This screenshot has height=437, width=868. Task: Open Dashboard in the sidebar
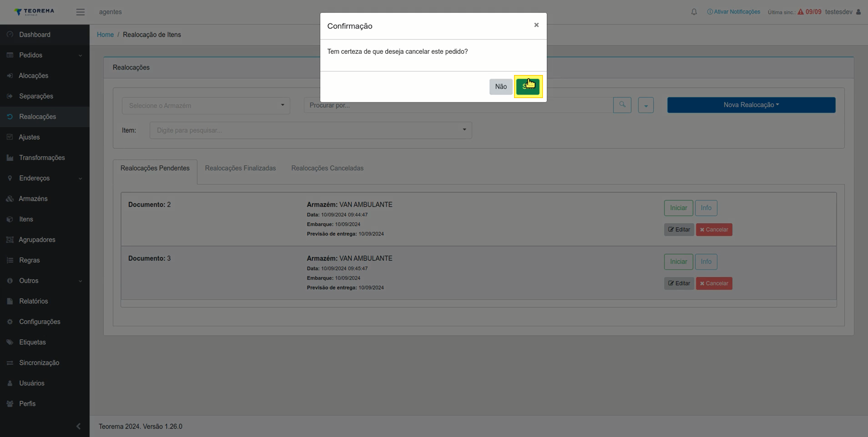pyautogui.click(x=45, y=35)
